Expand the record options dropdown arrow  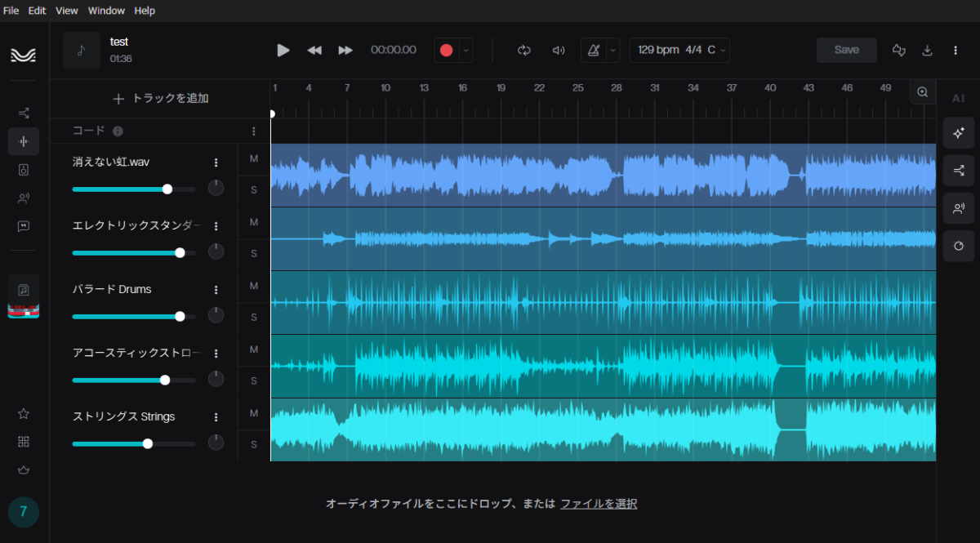[465, 50]
